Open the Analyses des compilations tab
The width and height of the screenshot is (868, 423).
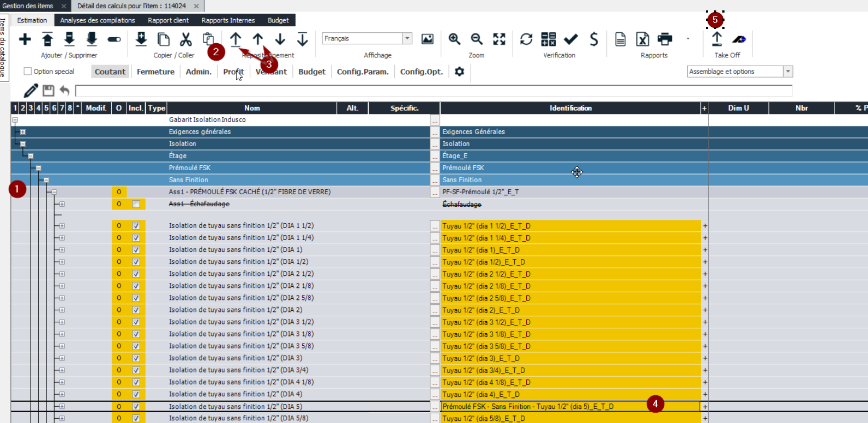pos(97,20)
